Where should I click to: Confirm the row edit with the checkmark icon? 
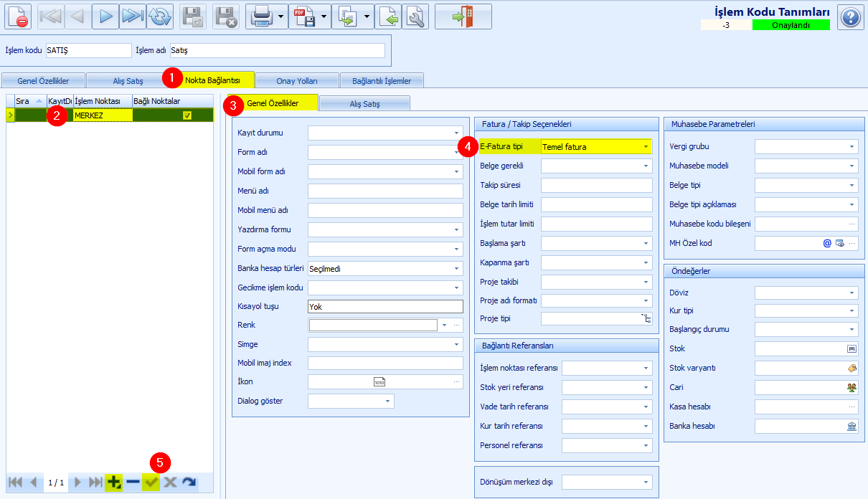151,483
